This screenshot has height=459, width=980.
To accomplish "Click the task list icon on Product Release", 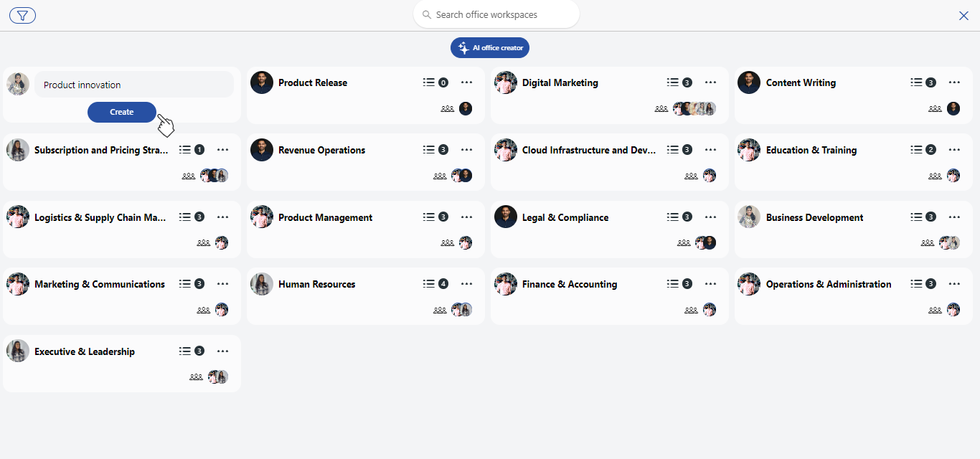I will (429, 82).
